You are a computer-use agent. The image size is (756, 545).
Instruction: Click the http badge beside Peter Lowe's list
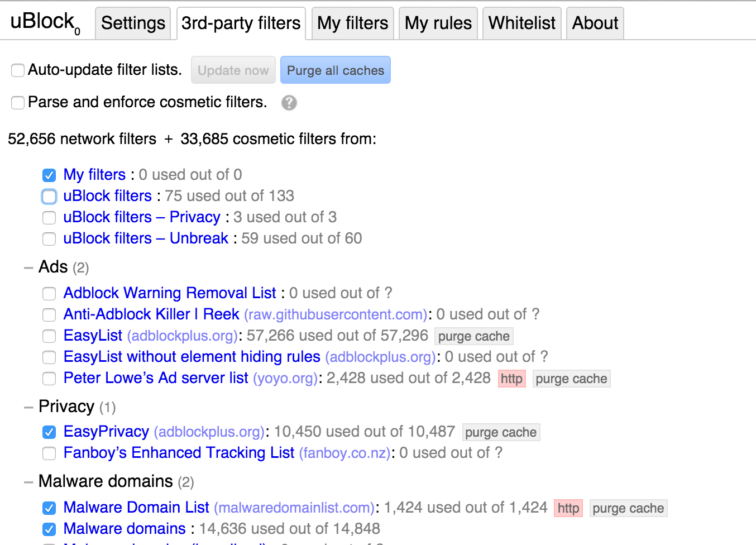[x=511, y=379]
